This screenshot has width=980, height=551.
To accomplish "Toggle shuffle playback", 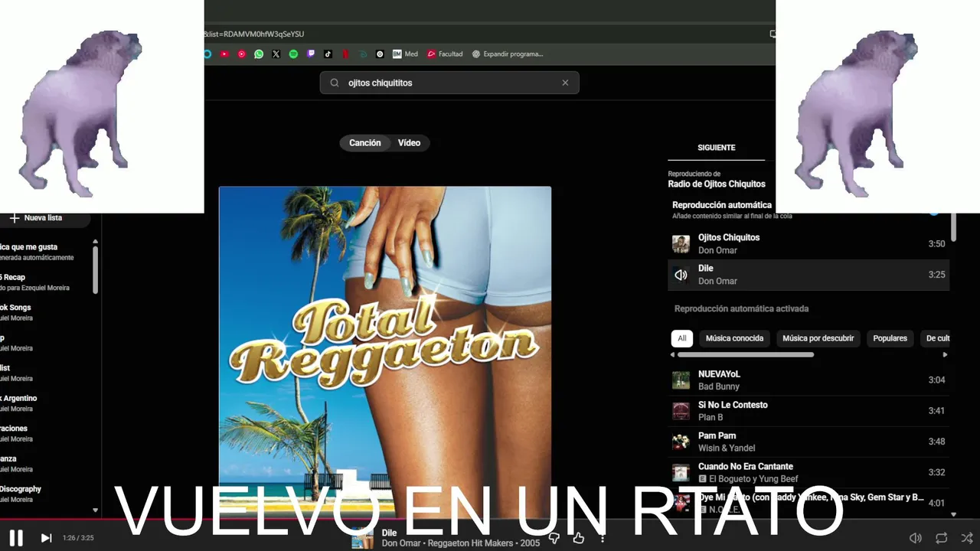I will click(x=967, y=538).
